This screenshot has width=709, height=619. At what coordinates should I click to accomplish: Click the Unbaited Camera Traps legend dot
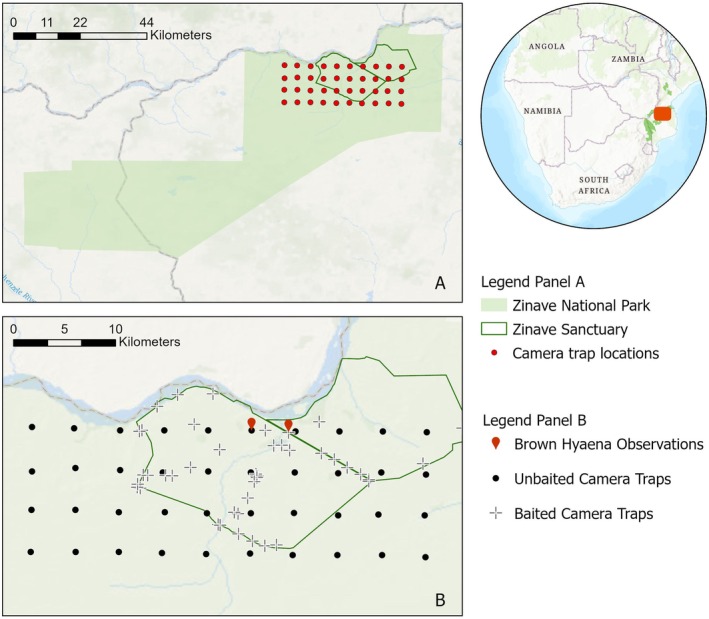pos(496,478)
